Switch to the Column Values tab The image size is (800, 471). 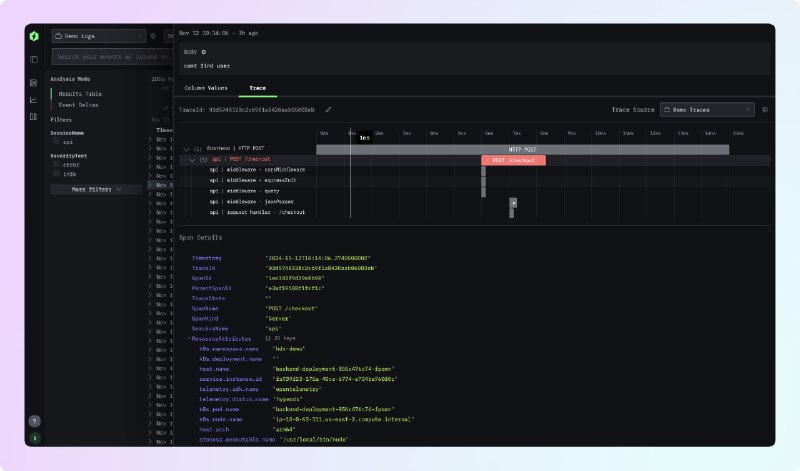[x=207, y=88]
